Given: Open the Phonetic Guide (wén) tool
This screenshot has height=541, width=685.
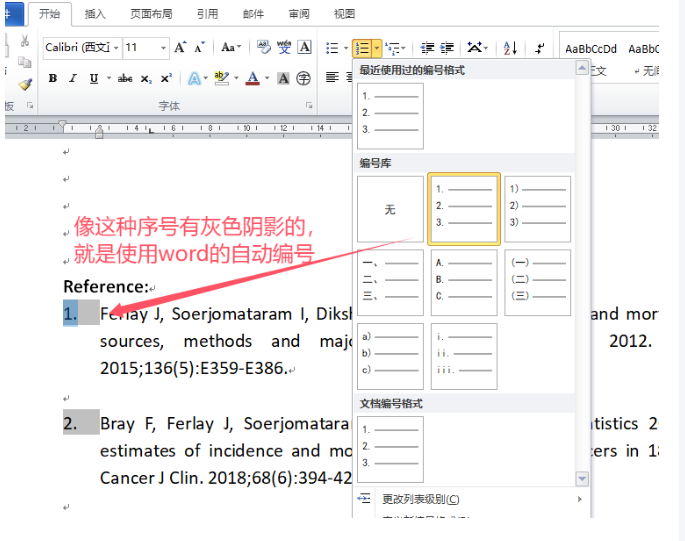Looking at the screenshot, I should tap(284, 47).
